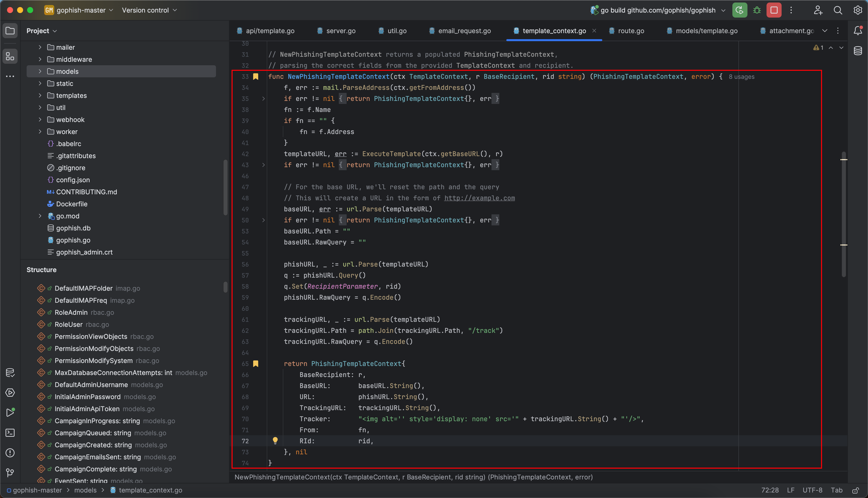Click Structure panel scrollbar thumb
The width and height of the screenshot is (868, 498).
pyautogui.click(x=225, y=287)
